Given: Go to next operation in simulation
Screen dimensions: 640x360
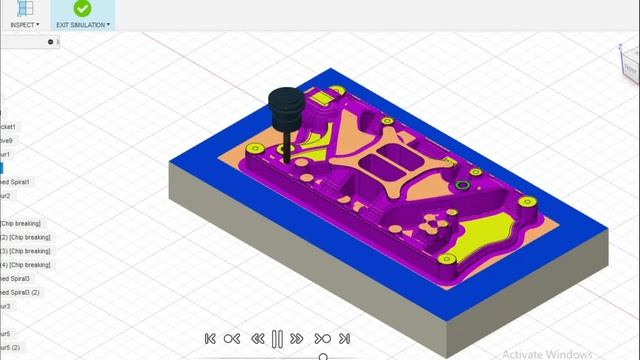Looking at the screenshot, I should pos(322,339).
